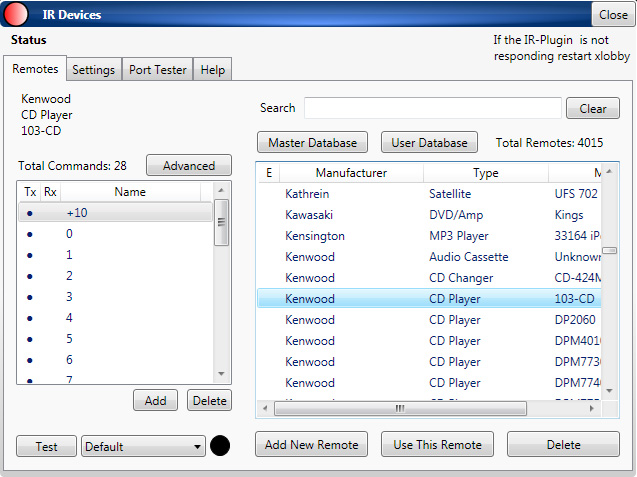Viewport: 637px width, 477px height.
Task: Click the Clear search button
Action: point(593,108)
